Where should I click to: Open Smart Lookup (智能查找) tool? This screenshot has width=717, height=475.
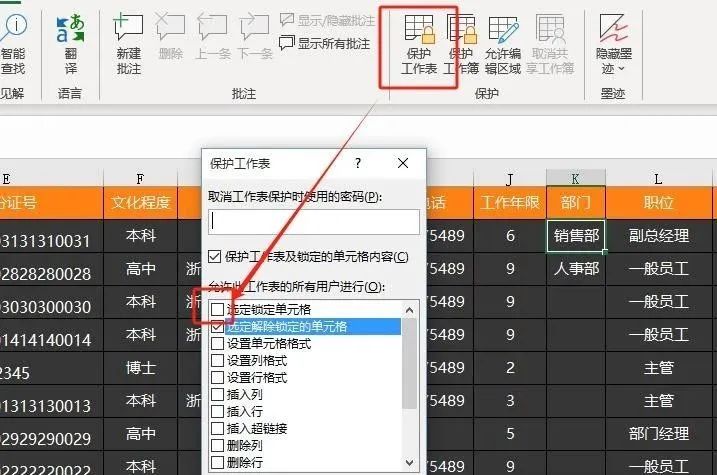click(13, 44)
